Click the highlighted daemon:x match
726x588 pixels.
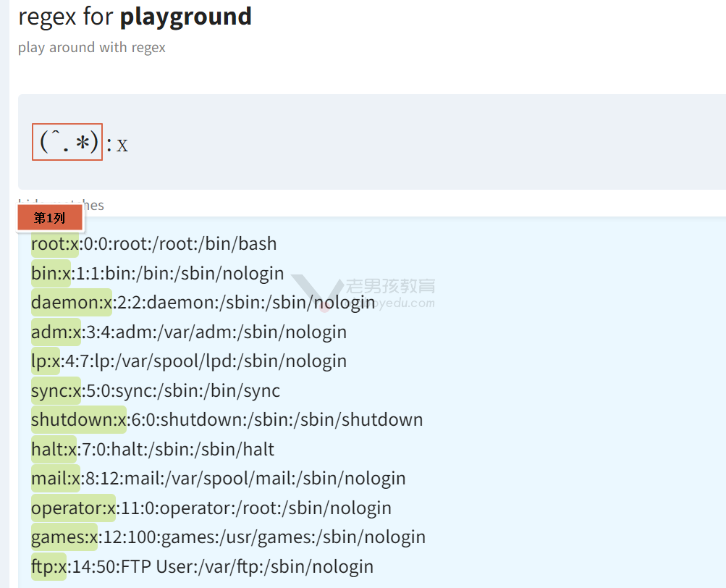72,303
